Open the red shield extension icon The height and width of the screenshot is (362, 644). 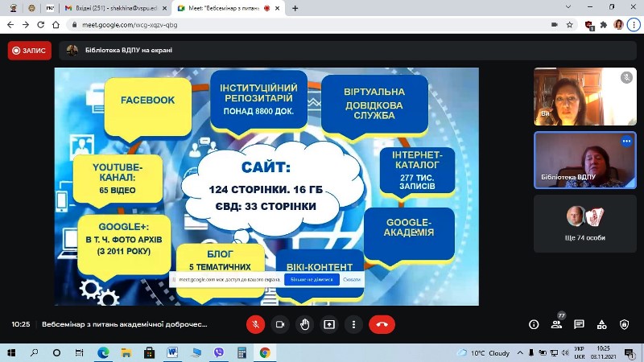(x=589, y=25)
